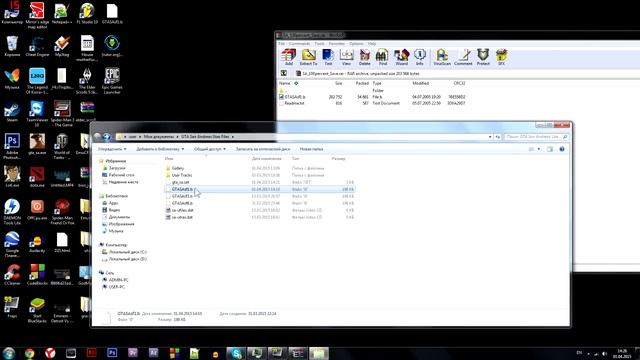Click the View icon in WinRAR toolbar
This screenshot has height=360, width=640.
click(346, 57)
